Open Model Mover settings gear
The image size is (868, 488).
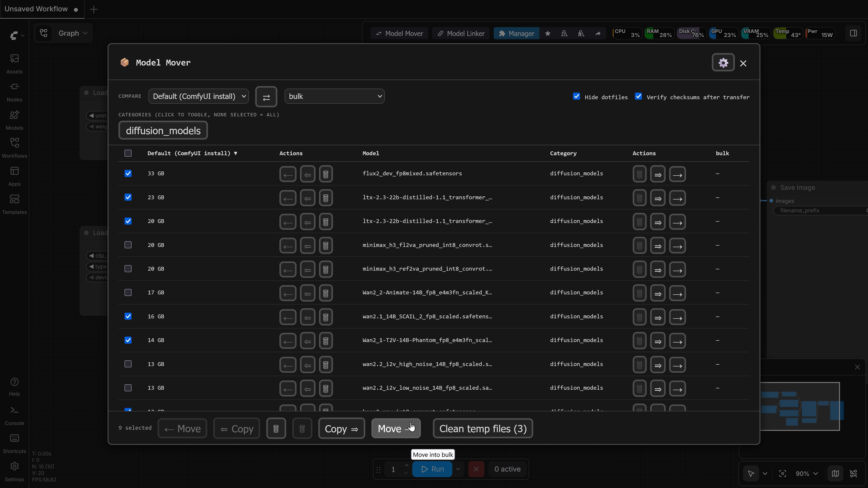click(x=723, y=63)
